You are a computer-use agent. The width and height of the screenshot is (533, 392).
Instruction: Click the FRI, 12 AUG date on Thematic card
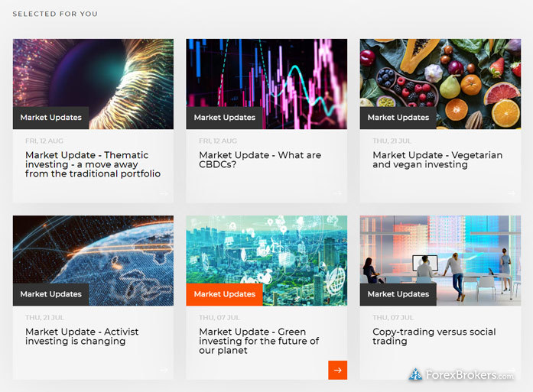point(44,141)
